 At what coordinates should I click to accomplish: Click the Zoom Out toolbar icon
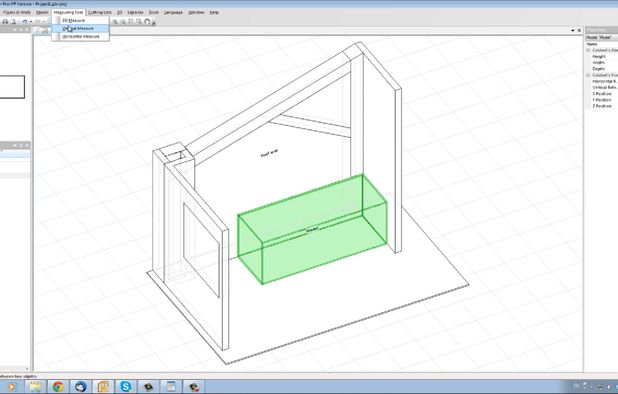pos(123,22)
